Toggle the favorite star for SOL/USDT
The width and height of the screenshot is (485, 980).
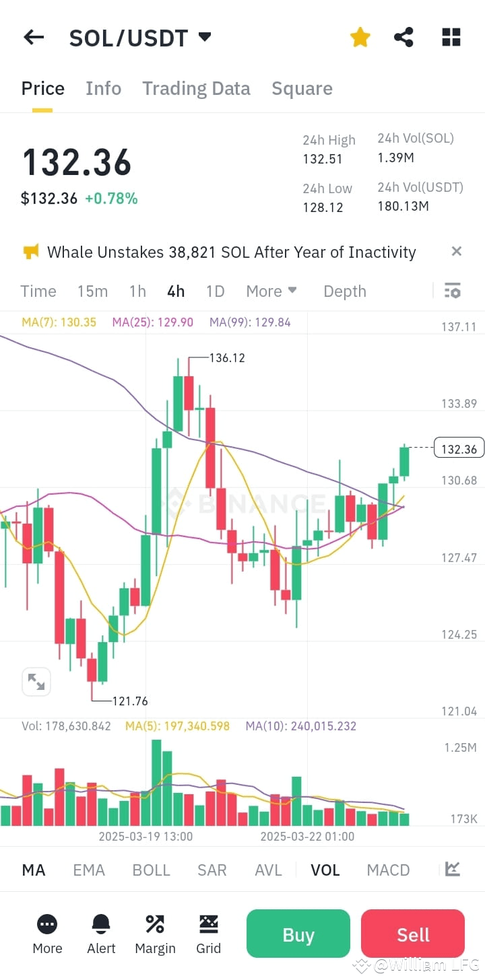tap(360, 37)
